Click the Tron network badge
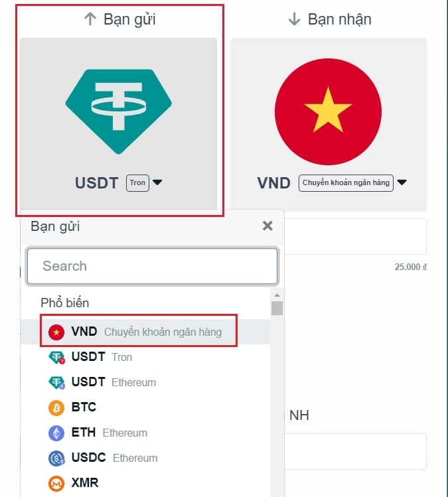The image size is (448, 497). pos(137,183)
